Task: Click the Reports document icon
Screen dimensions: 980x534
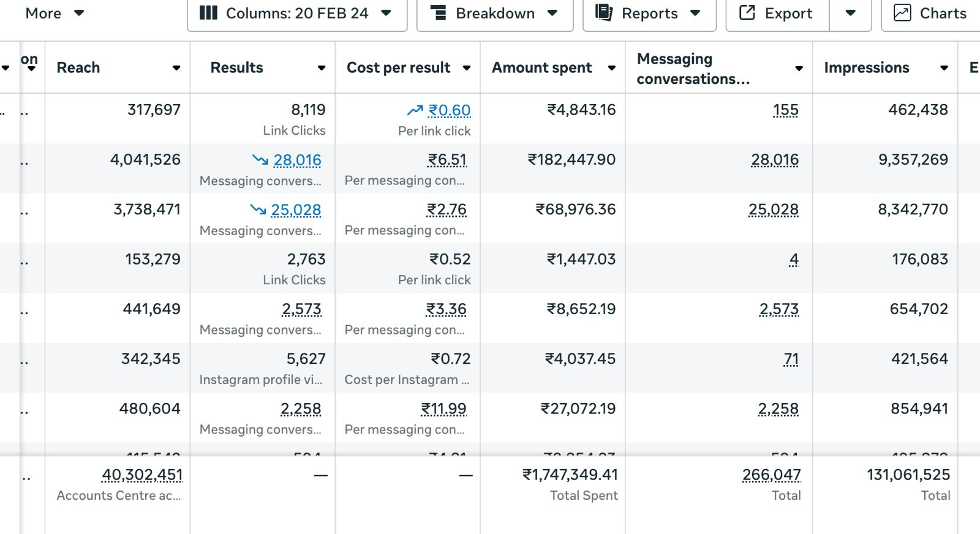Action: 604,13
